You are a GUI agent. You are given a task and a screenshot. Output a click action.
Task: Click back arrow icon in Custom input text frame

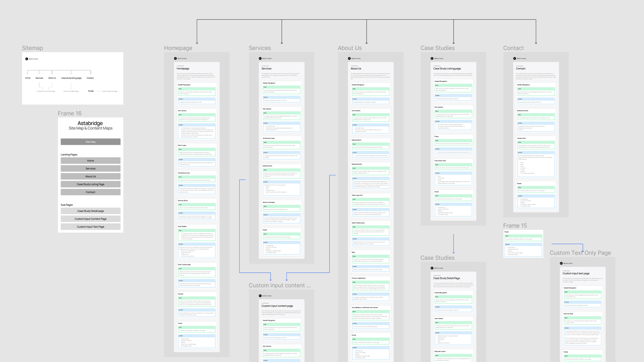coord(561,263)
